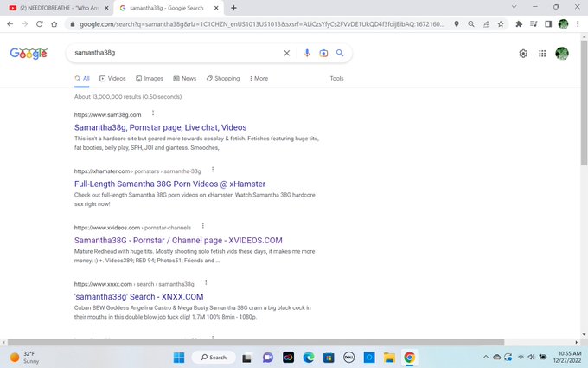The width and height of the screenshot is (588, 368).
Task: Go back to the previous page
Action: [10, 24]
